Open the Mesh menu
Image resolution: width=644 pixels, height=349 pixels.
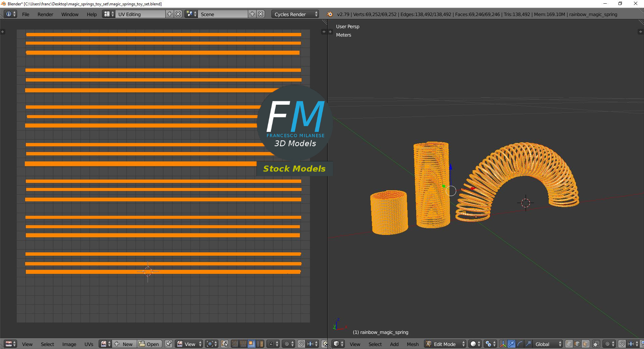(x=413, y=344)
